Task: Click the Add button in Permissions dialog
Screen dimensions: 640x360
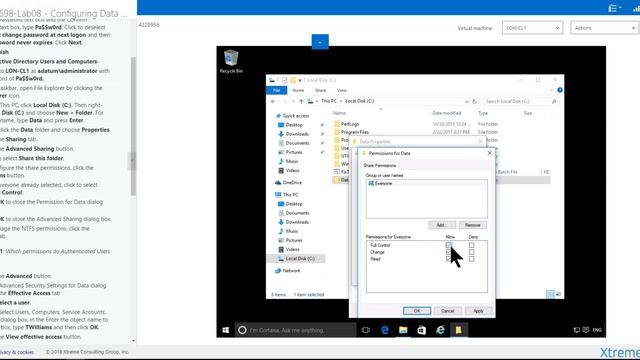Action: [441, 225]
